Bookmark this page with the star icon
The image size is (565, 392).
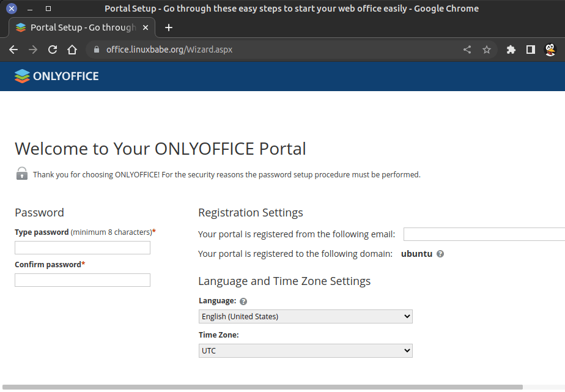point(487,50)
